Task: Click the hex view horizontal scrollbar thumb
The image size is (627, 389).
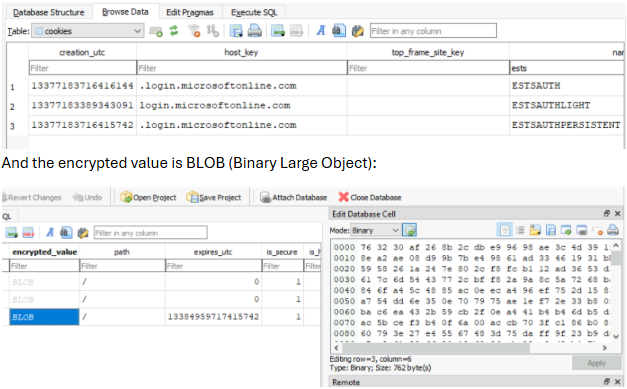Action: tap(436, 348)
